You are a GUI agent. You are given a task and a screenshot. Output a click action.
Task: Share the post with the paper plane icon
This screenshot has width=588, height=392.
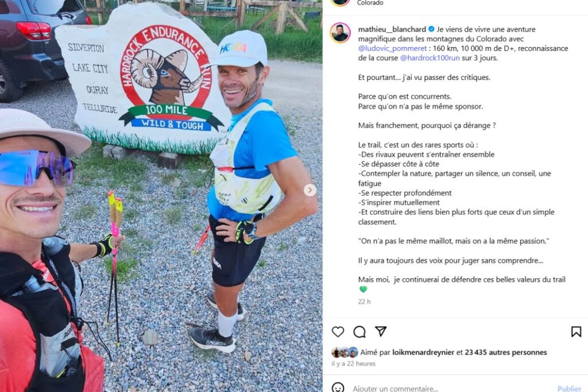point(381,331)
